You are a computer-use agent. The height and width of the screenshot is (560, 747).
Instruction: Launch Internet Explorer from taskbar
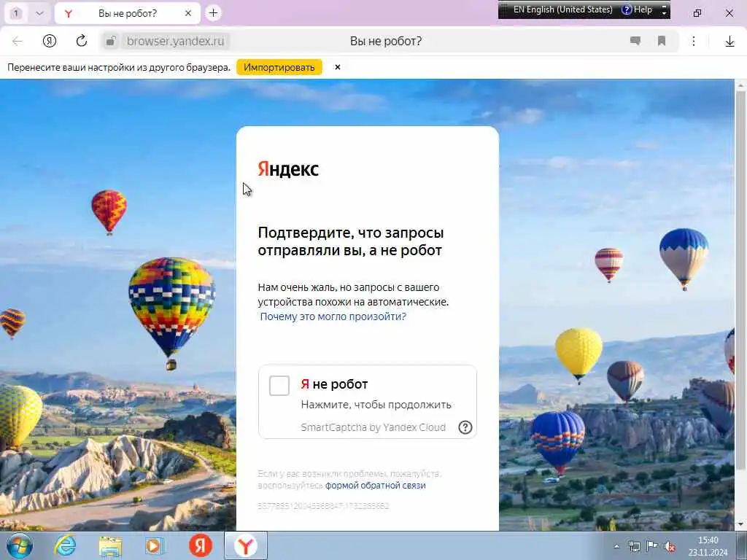pyautogui.click(x=65, y=545)
